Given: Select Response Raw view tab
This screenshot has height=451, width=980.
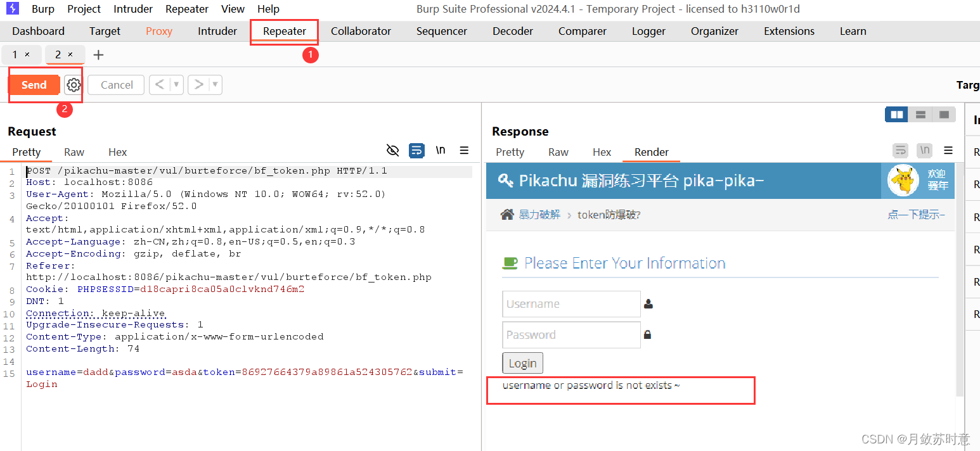Looking at the screenshot, I should pos(558,152).
